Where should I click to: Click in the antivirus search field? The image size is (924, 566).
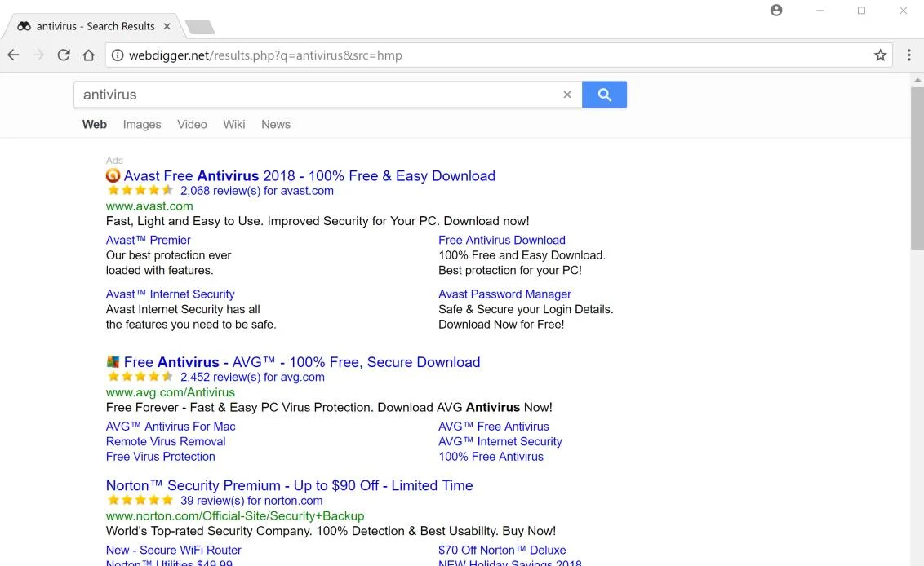coord(318,95)
